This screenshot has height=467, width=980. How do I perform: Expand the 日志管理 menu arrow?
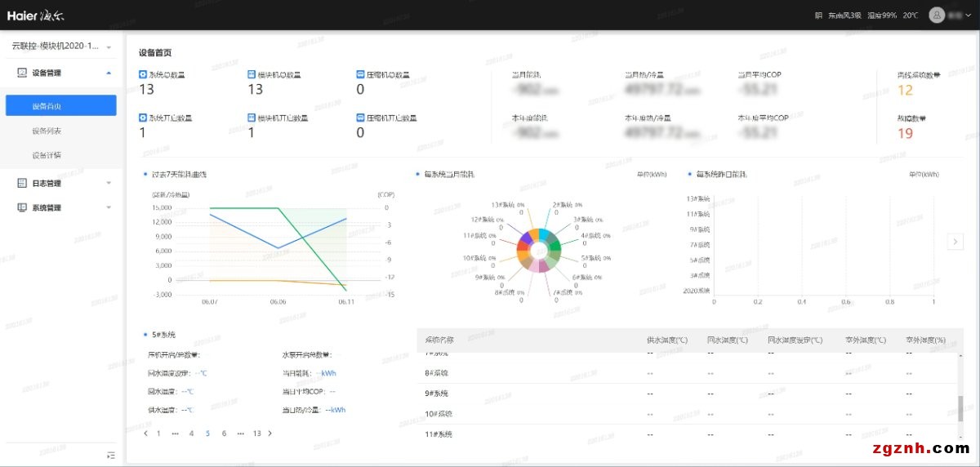109,183
